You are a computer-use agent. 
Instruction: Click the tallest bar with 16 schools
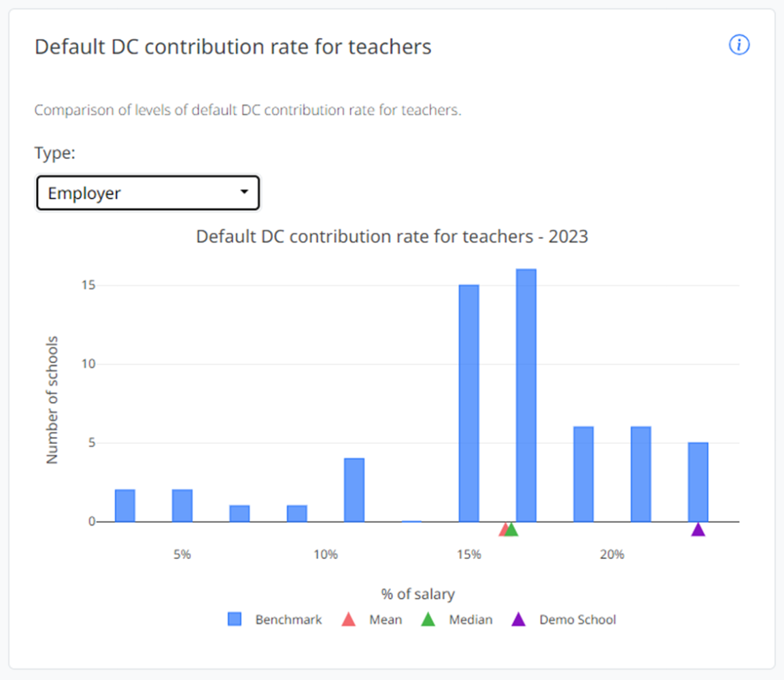(526, 394)
